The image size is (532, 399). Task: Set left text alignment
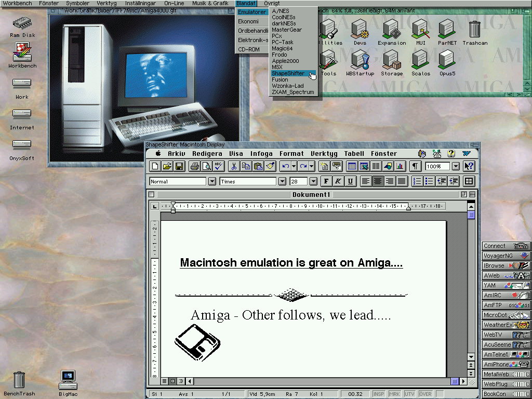pyautogui.click(x=365, y=181)
